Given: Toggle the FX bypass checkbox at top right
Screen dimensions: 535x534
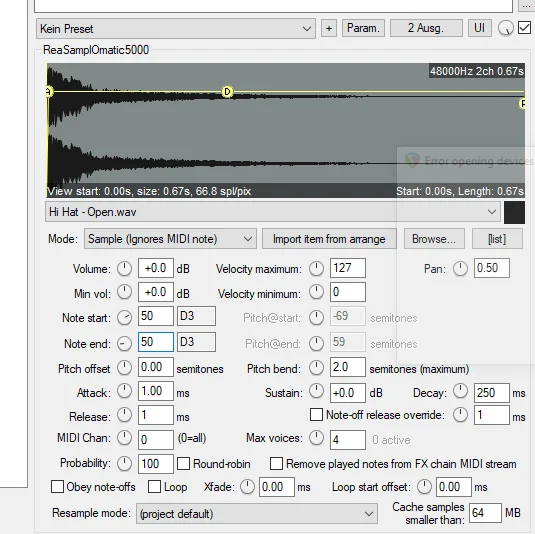Looking at the screenshot, I should coord(524,28).
